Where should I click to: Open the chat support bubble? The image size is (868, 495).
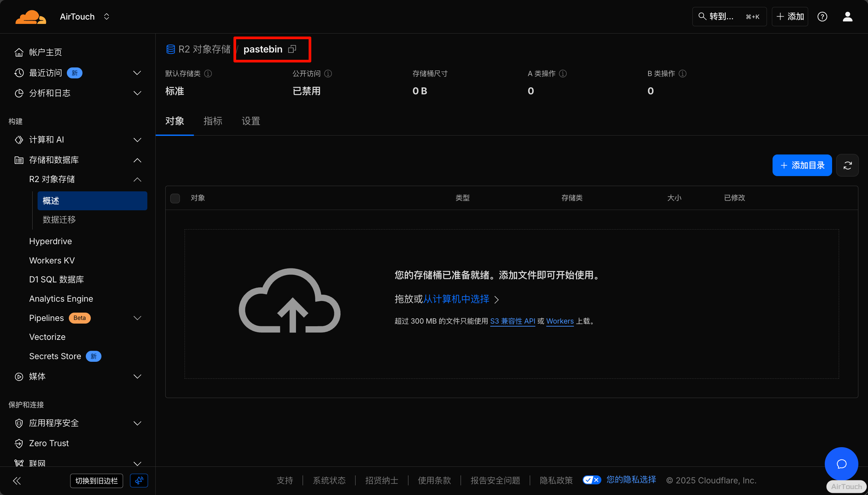coord(841,464)
